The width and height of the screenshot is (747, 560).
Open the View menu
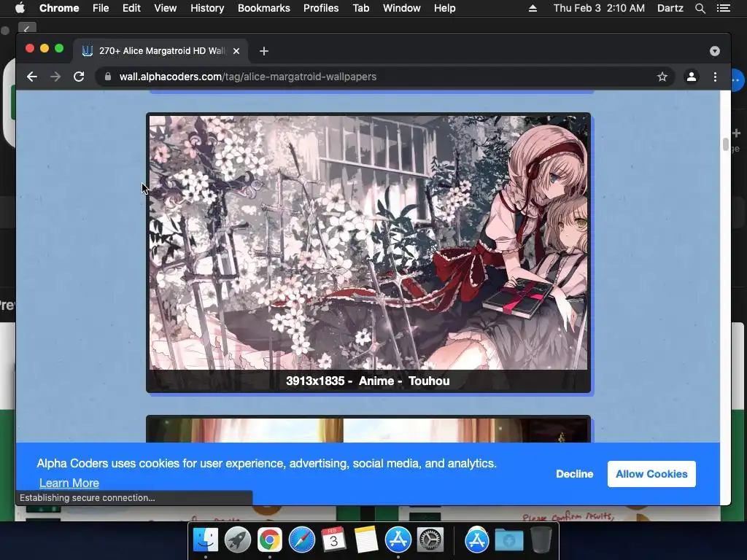[x=166, y=8]
